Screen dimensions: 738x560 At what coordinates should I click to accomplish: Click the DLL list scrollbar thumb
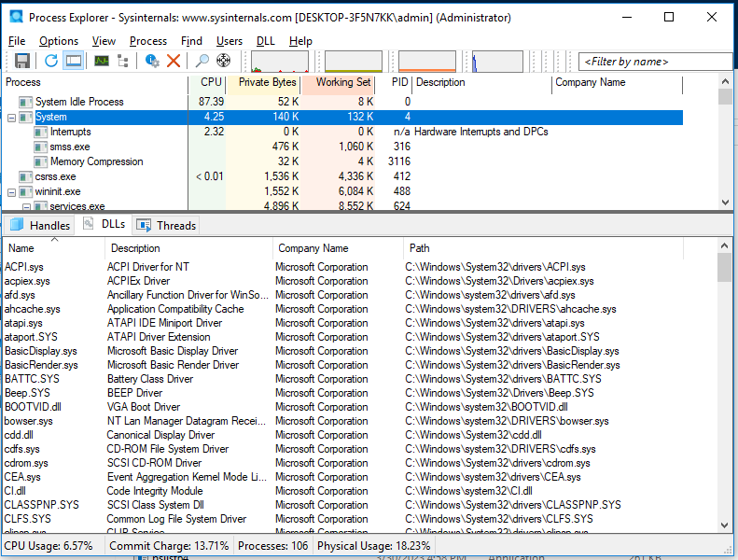click(725, 268)
